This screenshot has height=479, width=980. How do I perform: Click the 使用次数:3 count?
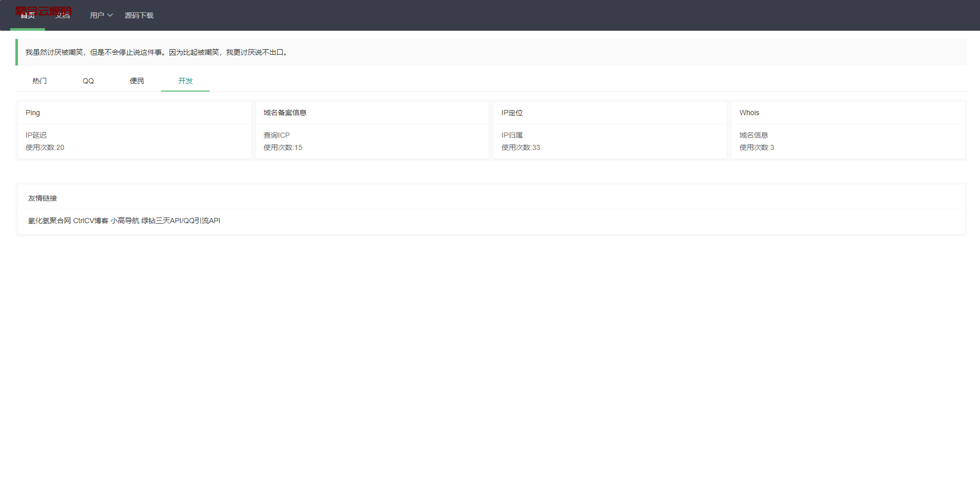(757, 147)
